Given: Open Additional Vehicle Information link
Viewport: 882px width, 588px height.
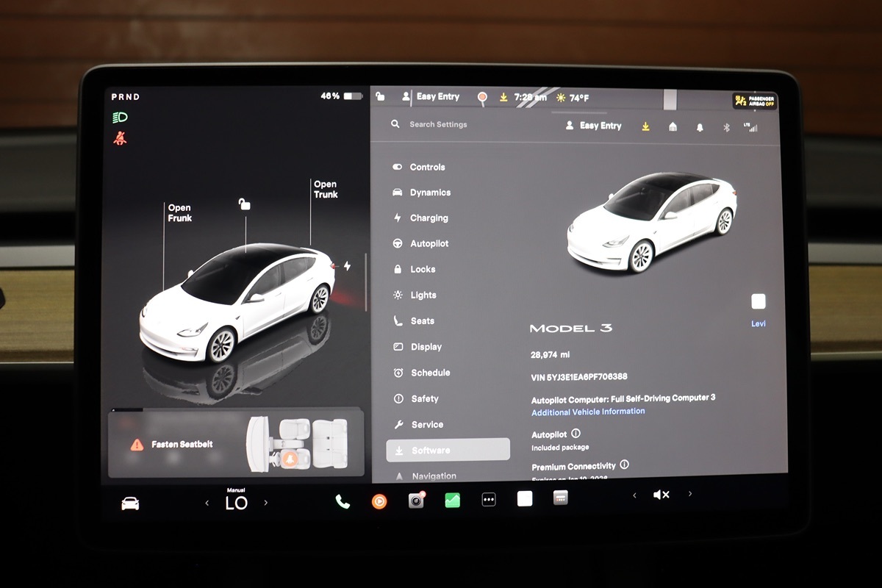Looking at the screenshot, I should pos(588,412).
